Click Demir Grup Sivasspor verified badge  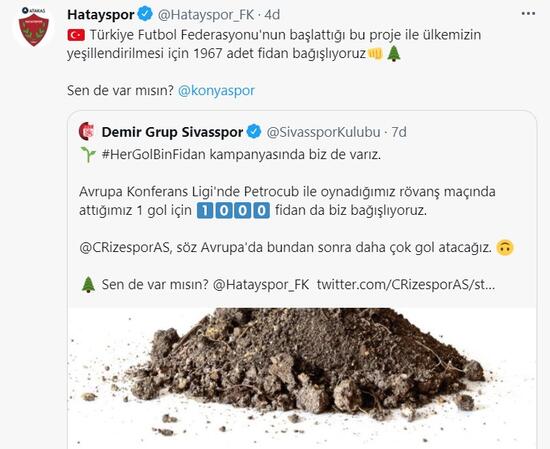(254, 132)
